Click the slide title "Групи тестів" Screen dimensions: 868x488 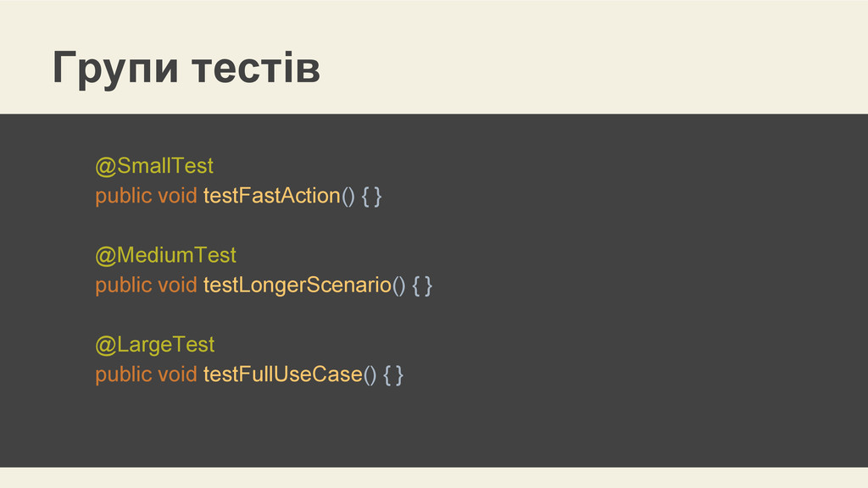186,69
